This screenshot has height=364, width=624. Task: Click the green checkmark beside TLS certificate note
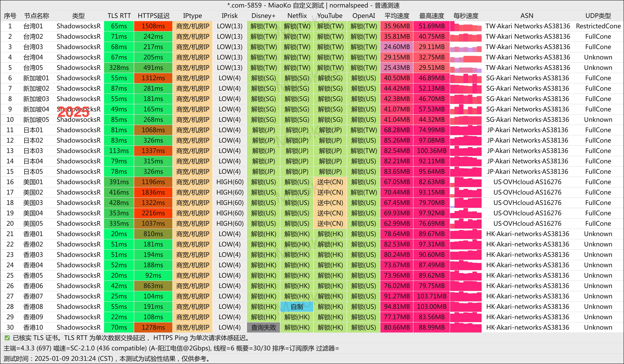coord(7,338)
